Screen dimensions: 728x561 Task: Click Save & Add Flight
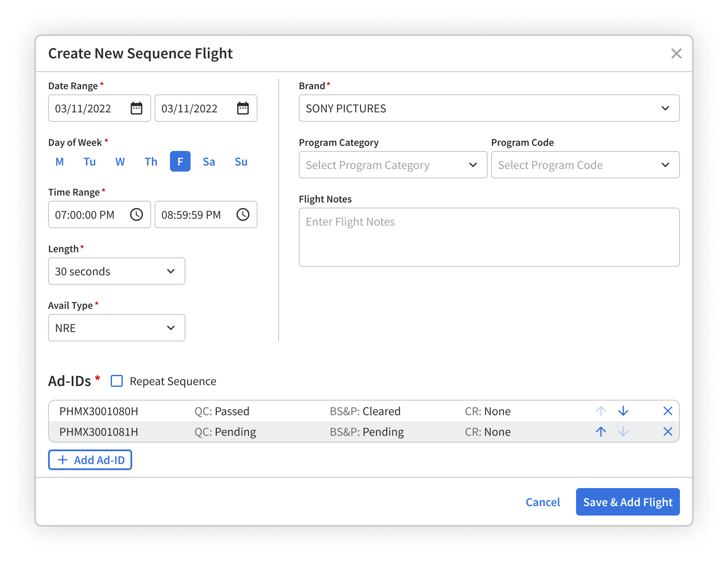click(x=628, y=502)
